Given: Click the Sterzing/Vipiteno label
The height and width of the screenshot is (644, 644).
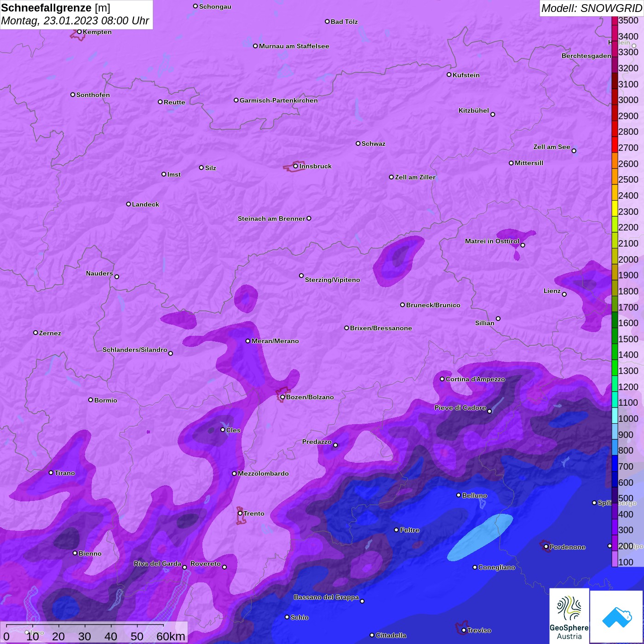Looking at the screenshot, I should pos(333,280).
